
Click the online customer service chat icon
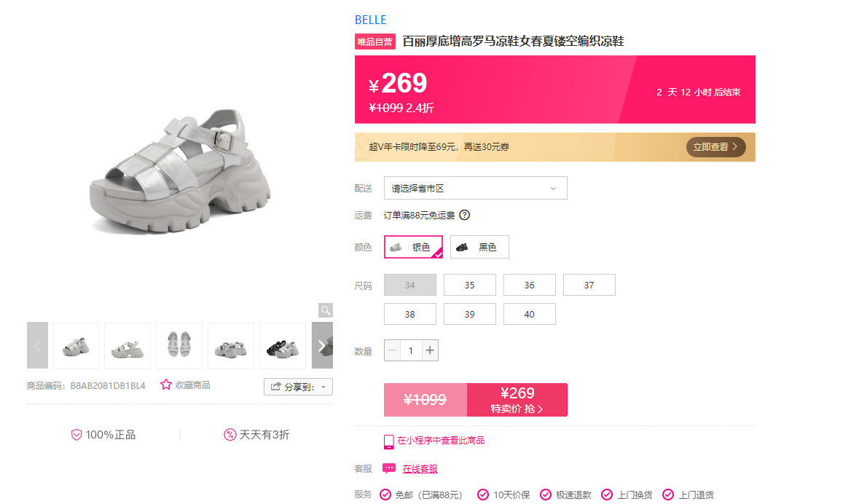pyautogui.click(x=389, y=468)
